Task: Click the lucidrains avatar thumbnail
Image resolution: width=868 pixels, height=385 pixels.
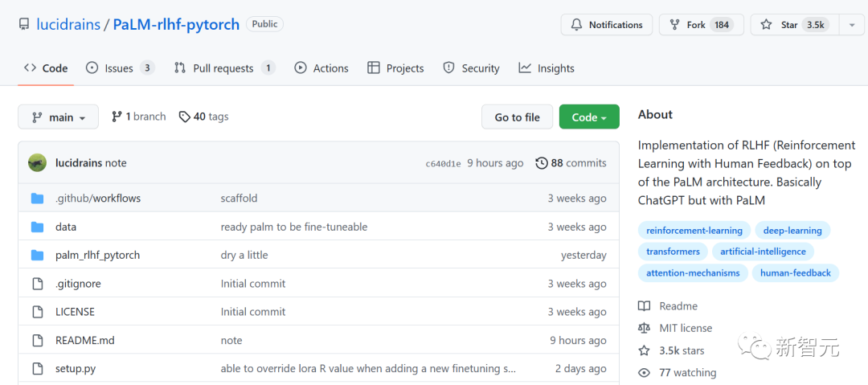Action: click(37, 163)
